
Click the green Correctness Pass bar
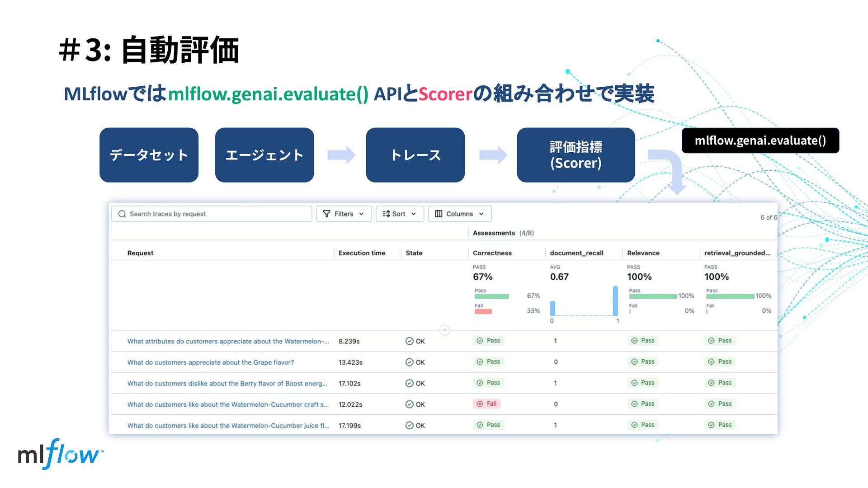coord(491,296)
